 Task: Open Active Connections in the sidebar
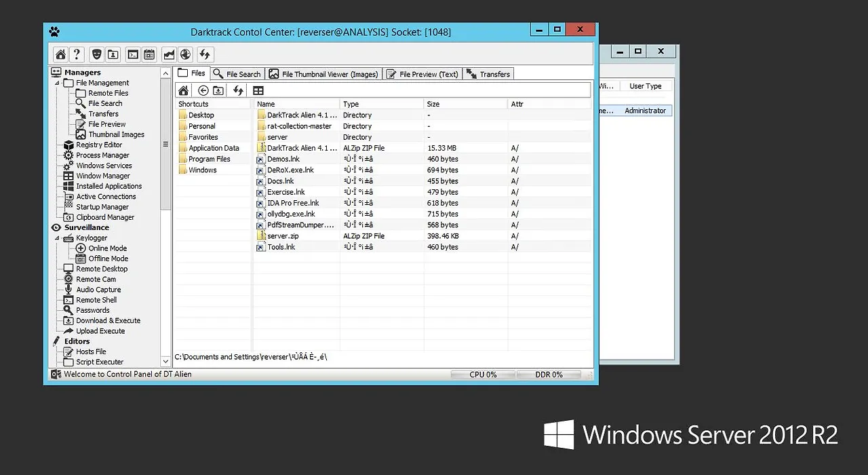click(106, 196)
